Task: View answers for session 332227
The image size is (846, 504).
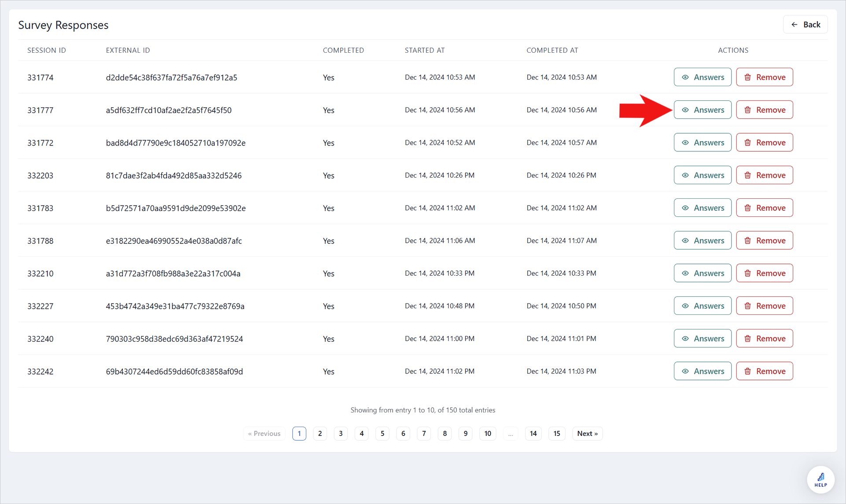Action: (x=703, y=306)
